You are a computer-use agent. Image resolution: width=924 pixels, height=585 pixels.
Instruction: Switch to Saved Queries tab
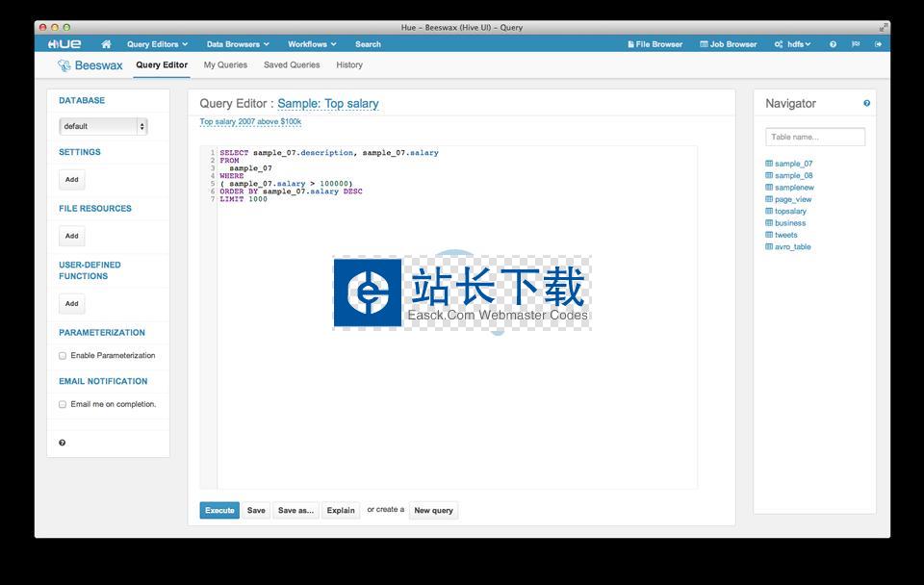point(292,64)
